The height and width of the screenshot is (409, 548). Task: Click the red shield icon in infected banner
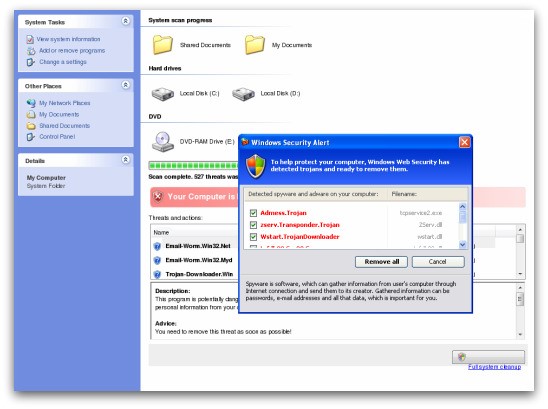(x=158, y=196)
